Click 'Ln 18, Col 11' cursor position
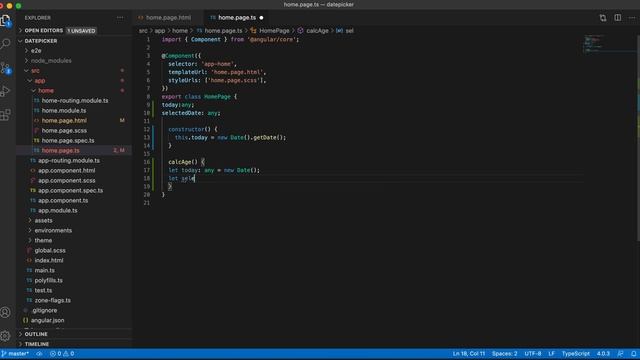The image size is (640, 360). (469, 353)
